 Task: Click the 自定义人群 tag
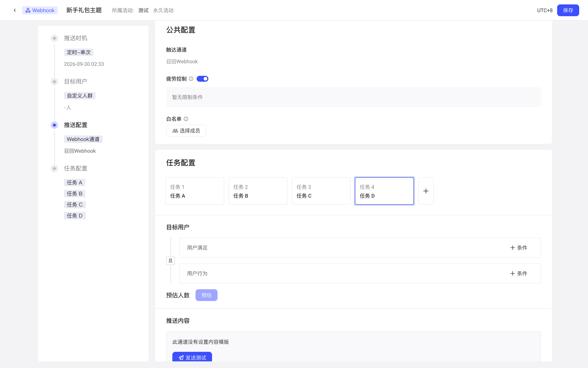click(80, 96)
